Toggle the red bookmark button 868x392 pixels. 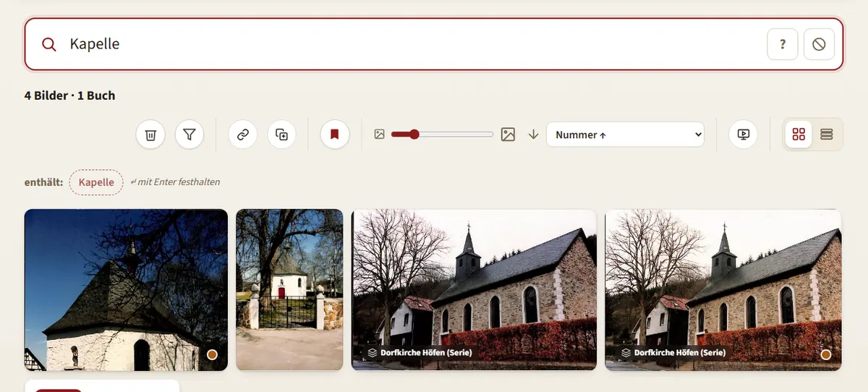(335, 135)
